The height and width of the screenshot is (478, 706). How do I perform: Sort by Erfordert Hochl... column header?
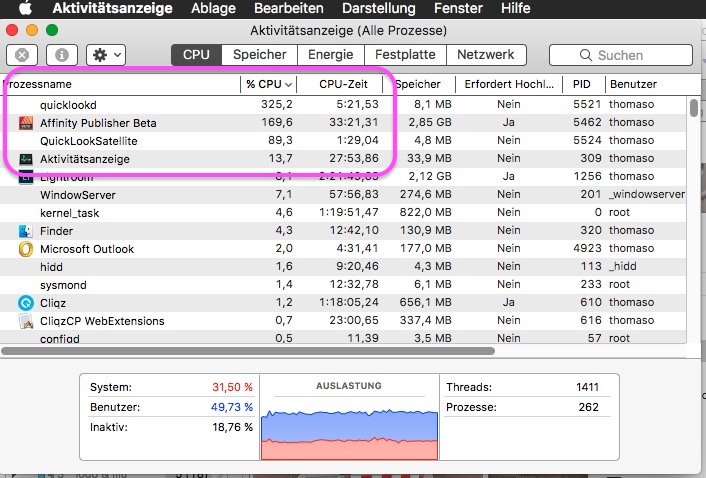[x=509, y=84]
